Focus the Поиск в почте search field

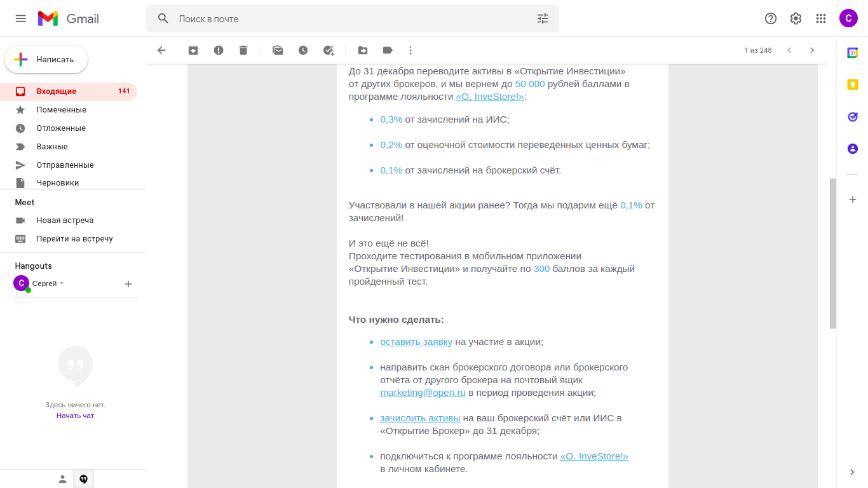click(353, 19)
